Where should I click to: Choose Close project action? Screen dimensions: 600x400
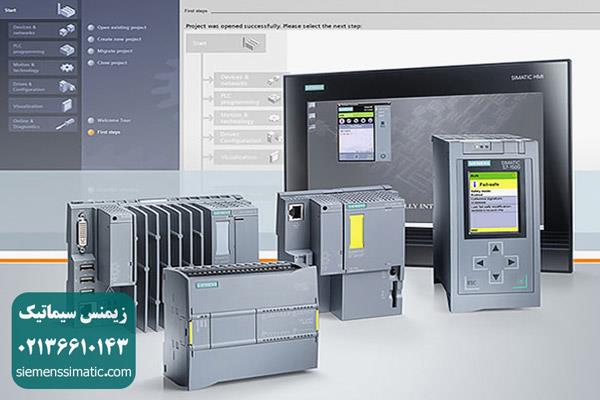pos(108,63)
